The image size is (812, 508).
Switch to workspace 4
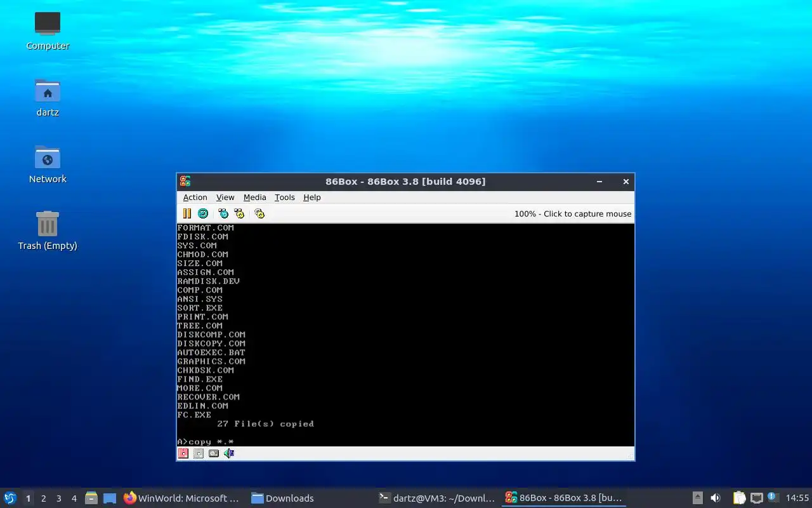(x=74, y=498)
